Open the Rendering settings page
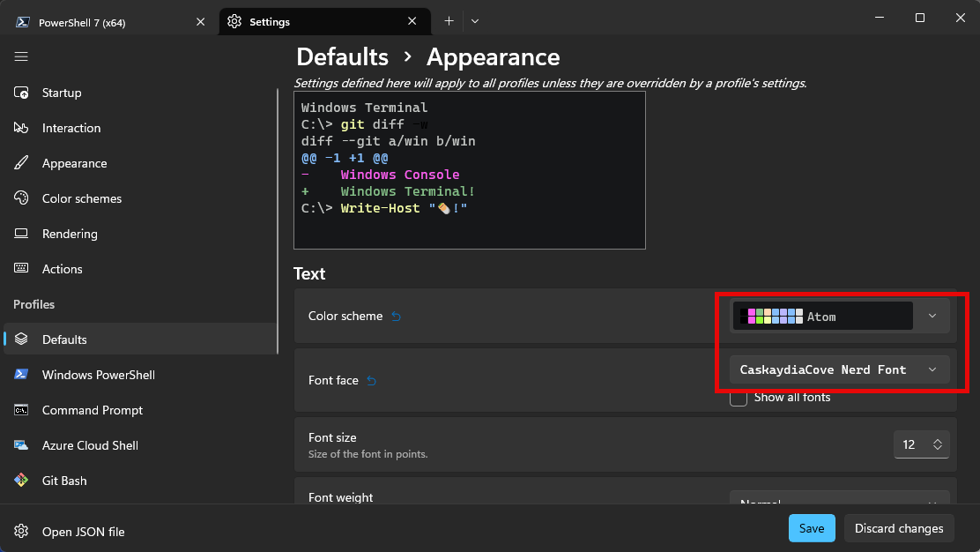The height and width of the screenshot is (552, 980). point(140,233)
